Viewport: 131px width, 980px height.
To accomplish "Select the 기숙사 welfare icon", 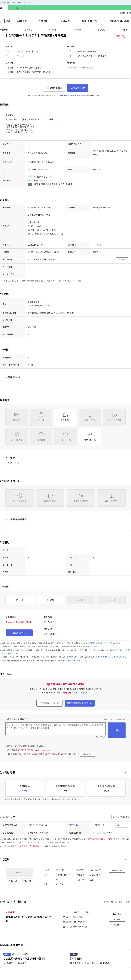I will click(41, 417).
